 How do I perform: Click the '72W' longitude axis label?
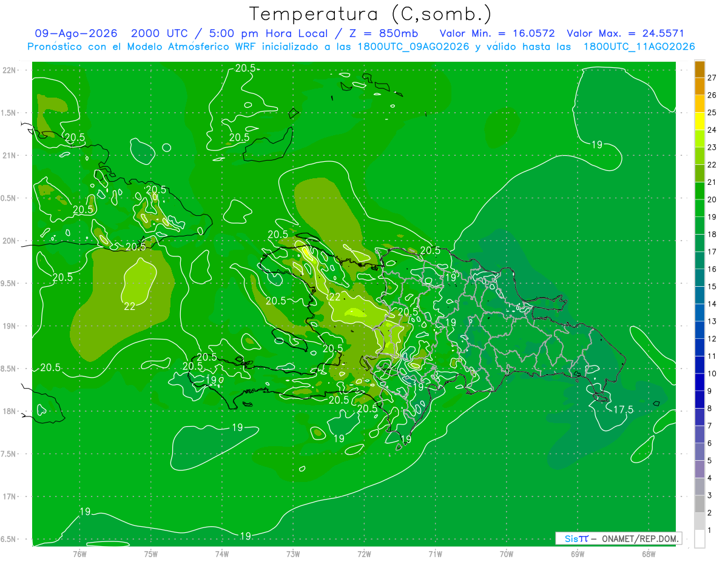[364, 554]
